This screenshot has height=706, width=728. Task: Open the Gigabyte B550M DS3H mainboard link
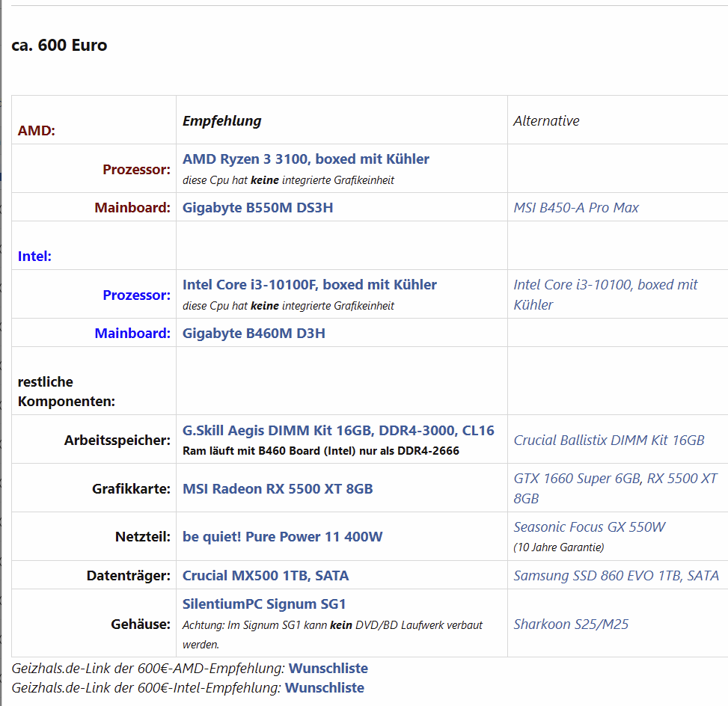(257, 207)
